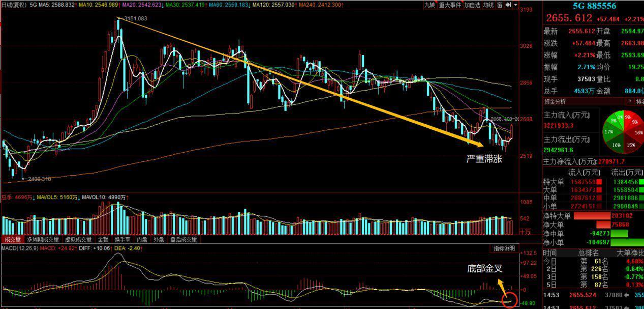Switch to the 盘后成交量 tab
Viewport: 644px width, 309px height.
point(183,239)
